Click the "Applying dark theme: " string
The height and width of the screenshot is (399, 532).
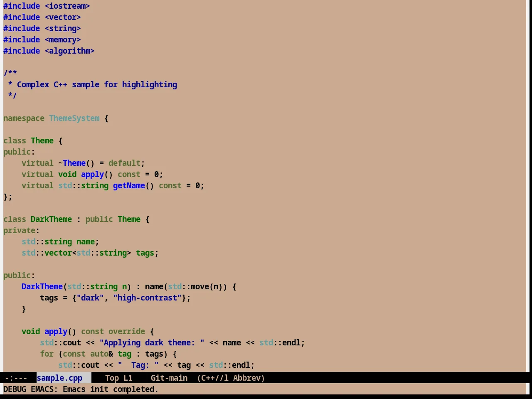152,342
